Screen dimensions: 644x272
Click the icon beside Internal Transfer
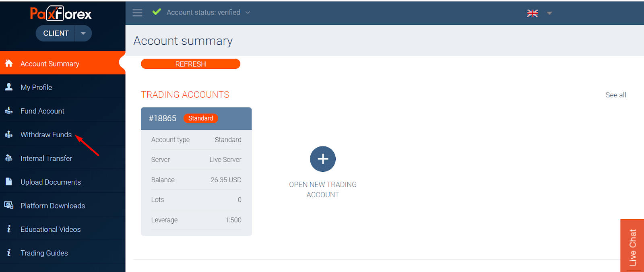point(9,158)
